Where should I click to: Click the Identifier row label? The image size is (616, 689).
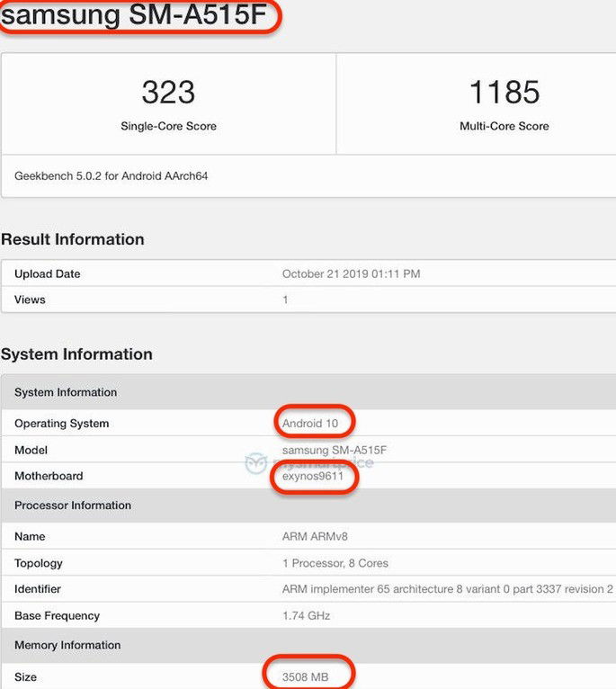tap(38, 589)
